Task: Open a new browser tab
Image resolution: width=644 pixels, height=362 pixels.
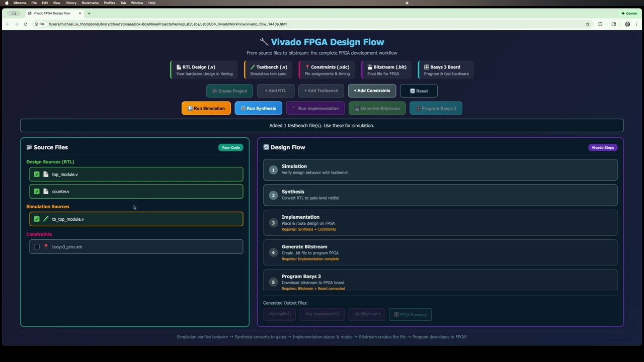Action: 89,13
